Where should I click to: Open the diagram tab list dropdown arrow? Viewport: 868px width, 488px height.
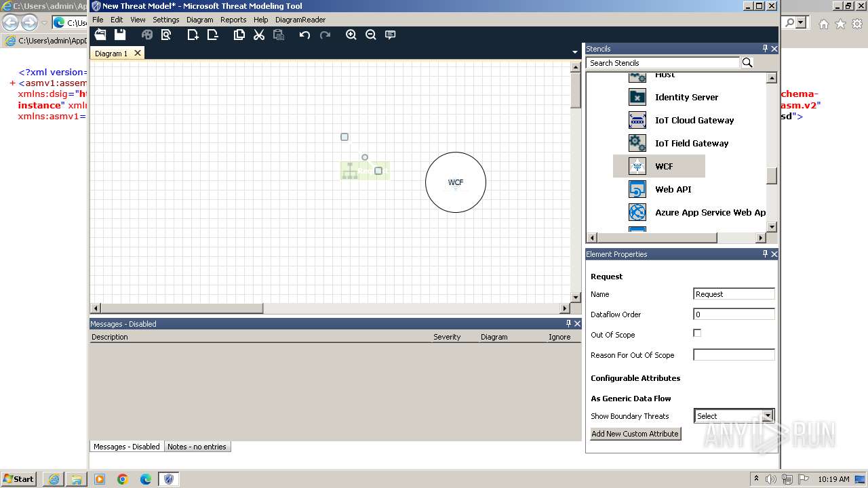[575, 52]
